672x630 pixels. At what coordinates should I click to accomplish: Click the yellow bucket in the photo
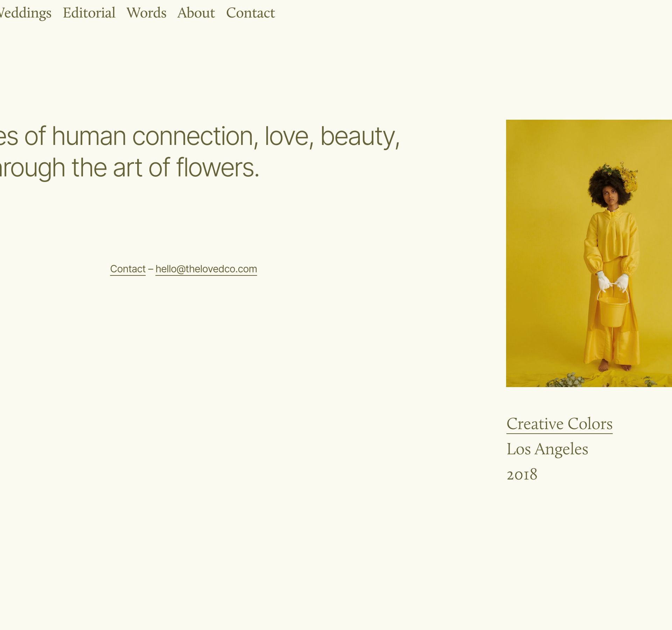click(x=613, y=312)
